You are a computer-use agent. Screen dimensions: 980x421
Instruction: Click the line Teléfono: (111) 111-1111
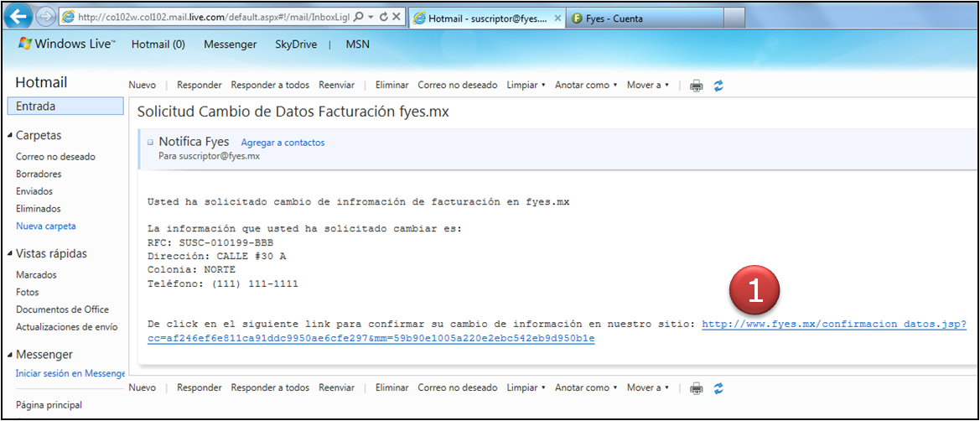(x=223, y=284)
